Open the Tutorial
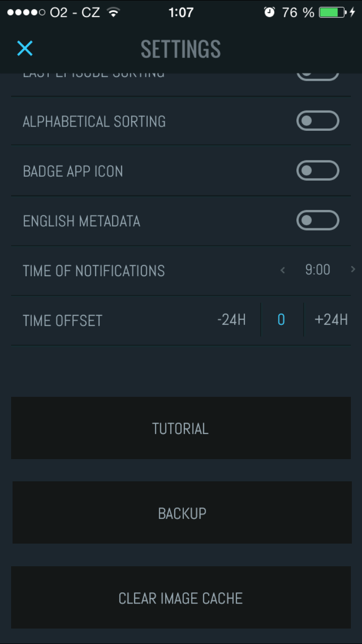 181,428
